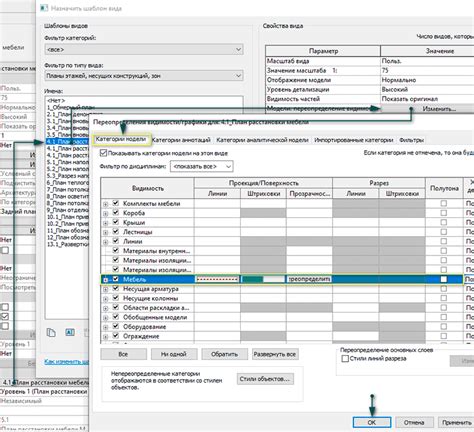This screenshot has width=474, height=432.
Task: Select '13.1_Развертки' template in list
Action: [x=67, y=244]
